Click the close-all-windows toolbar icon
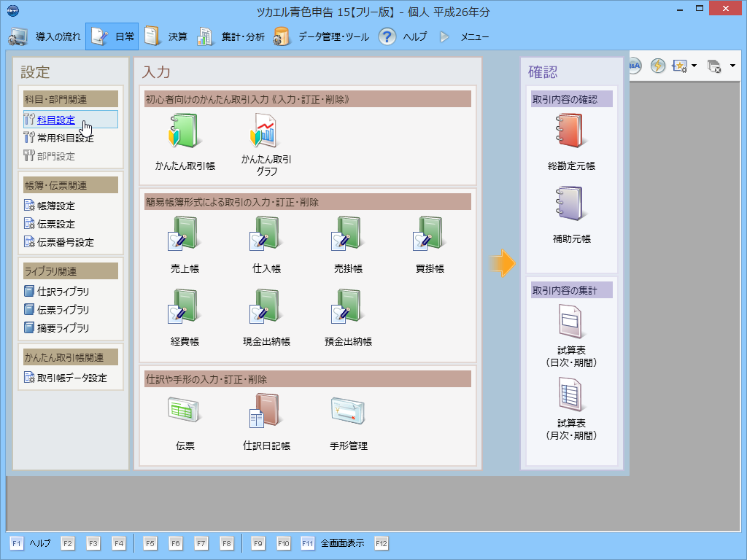This screenshot has height=560, width=747. click(x=714, y=66)
